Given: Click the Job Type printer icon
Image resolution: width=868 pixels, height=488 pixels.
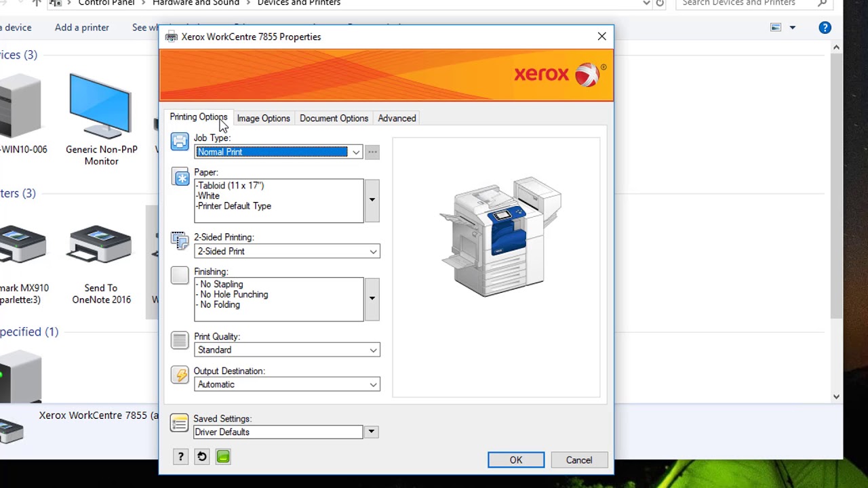Looking at the screenshot, I should (180, 142).
